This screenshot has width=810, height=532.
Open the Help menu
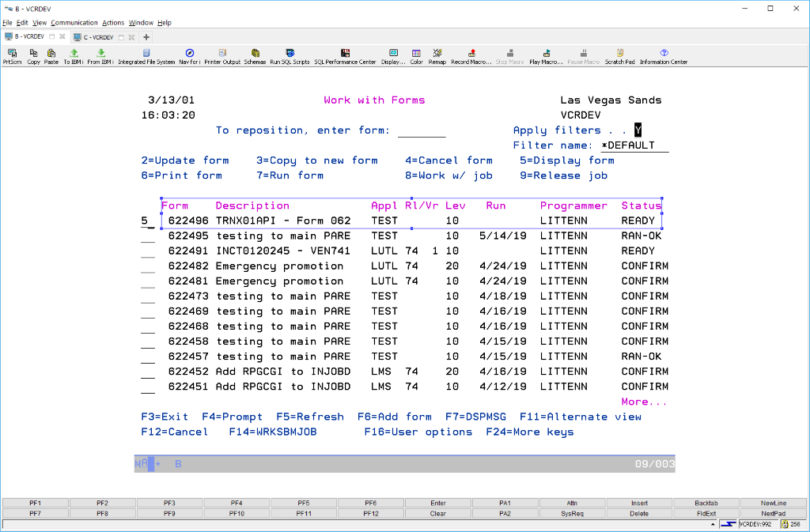pyautogui.click(x=165, y=23)
